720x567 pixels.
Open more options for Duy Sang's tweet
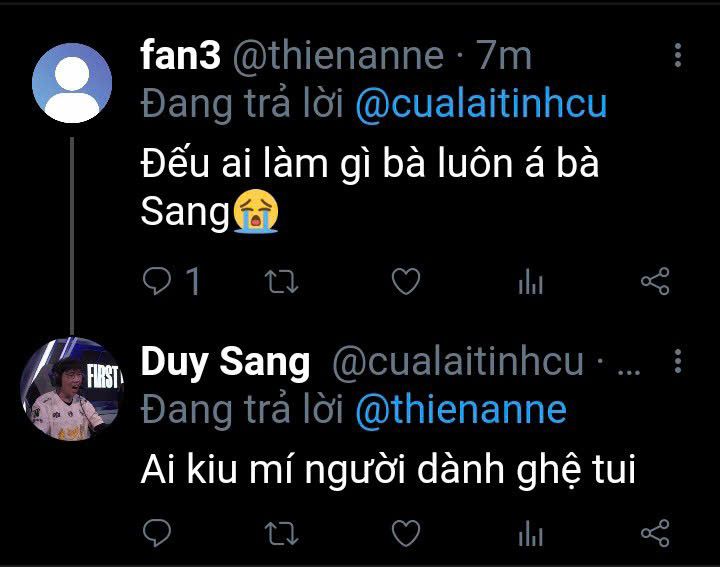[679, 361]
